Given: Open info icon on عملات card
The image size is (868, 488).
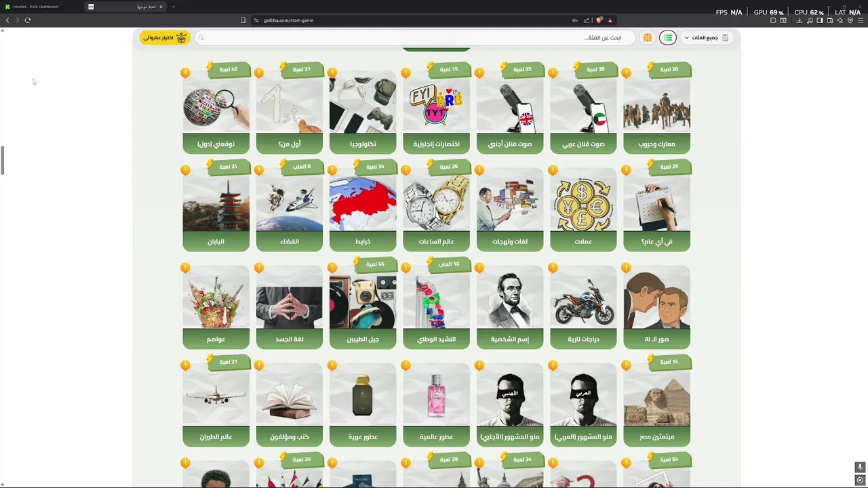Looking at the screenshot, I should click(553, 170).
